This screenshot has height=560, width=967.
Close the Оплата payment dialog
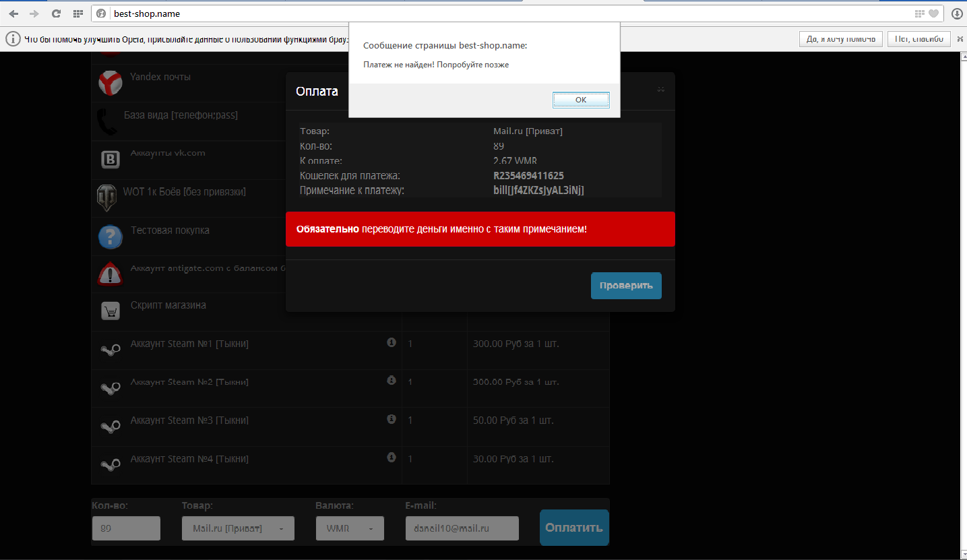[x=661, y=89]
